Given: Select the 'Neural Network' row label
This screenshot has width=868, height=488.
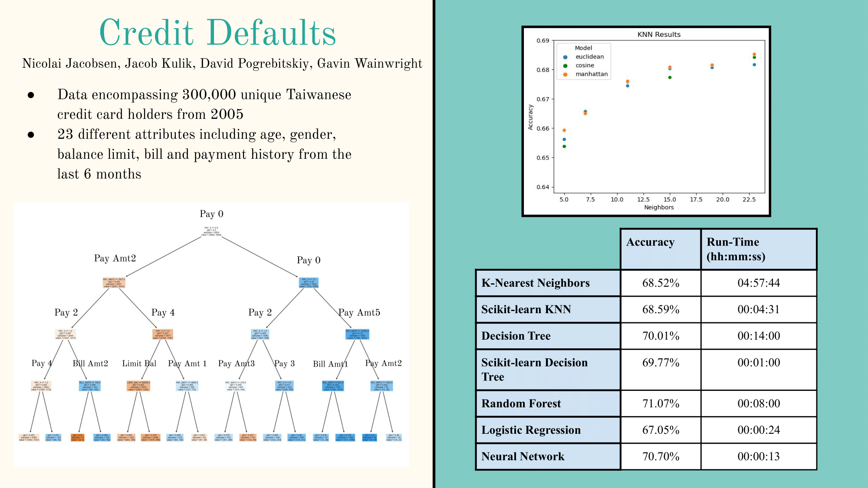Looking at the screenshot, I should click(x=548, y=456).
